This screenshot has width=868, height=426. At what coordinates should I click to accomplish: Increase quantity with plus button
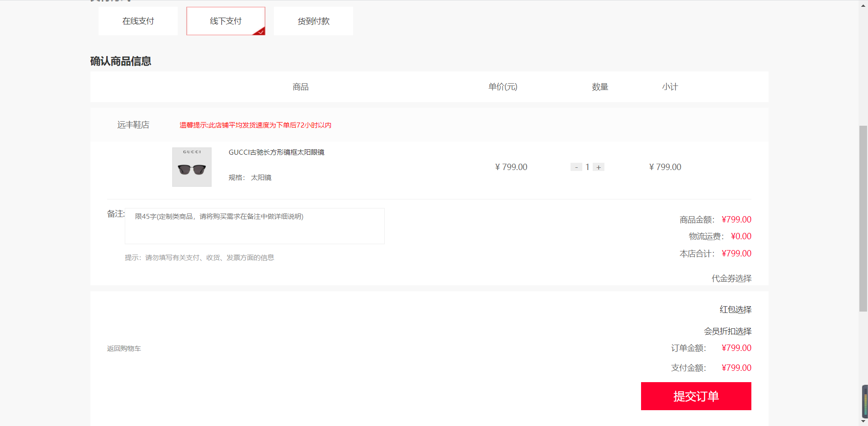coord(599,167)
